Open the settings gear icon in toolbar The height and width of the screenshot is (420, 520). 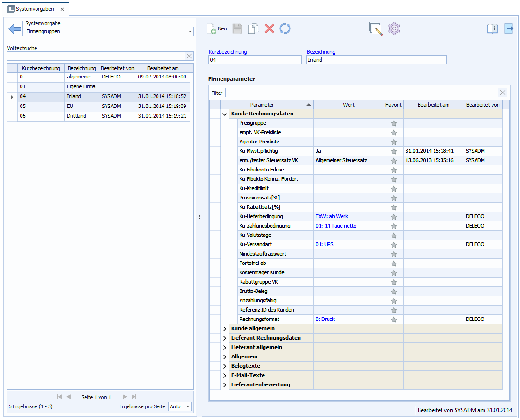(x=394, y=28)
